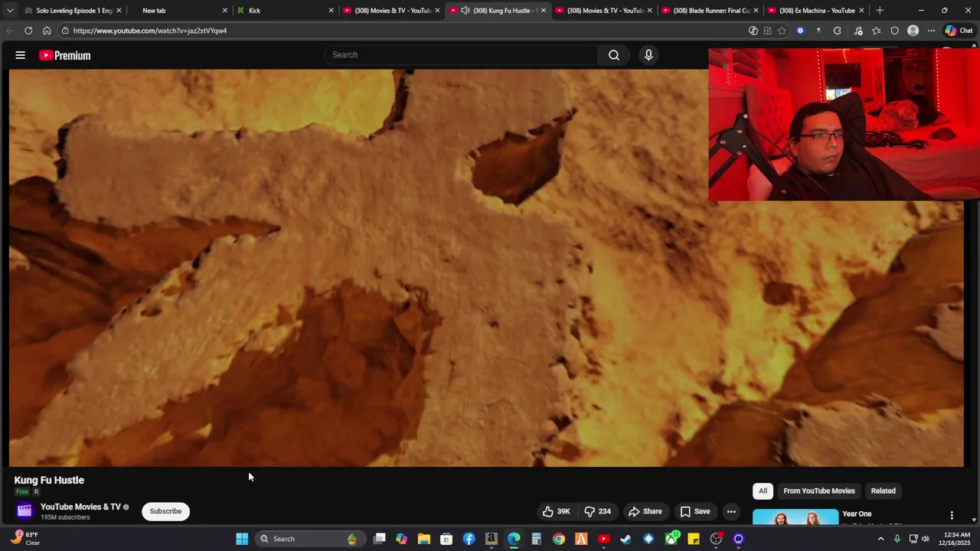The width and height of the screenshot is (980, 551).
Task: Open Edge settings and more menu
Action: (x=931, y=31)
